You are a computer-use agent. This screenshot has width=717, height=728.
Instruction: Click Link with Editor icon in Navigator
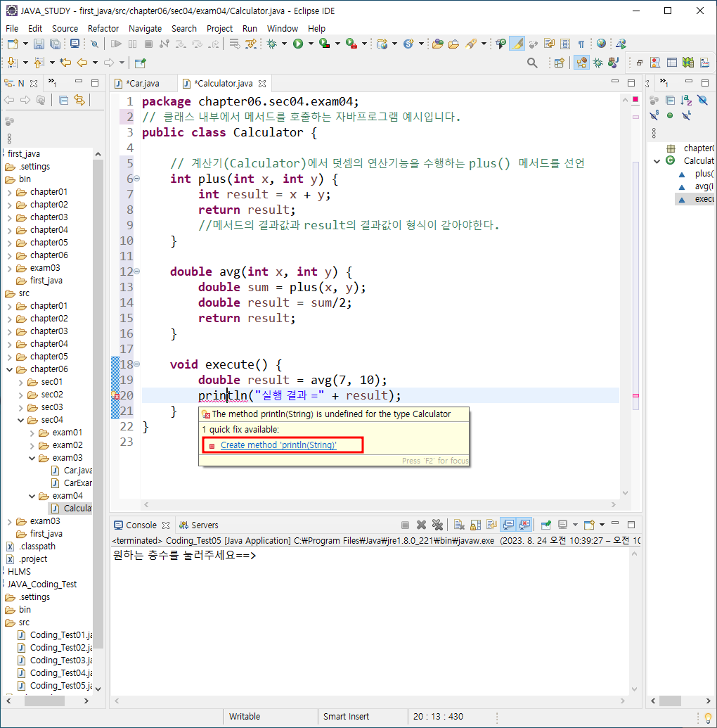point(80,100)
